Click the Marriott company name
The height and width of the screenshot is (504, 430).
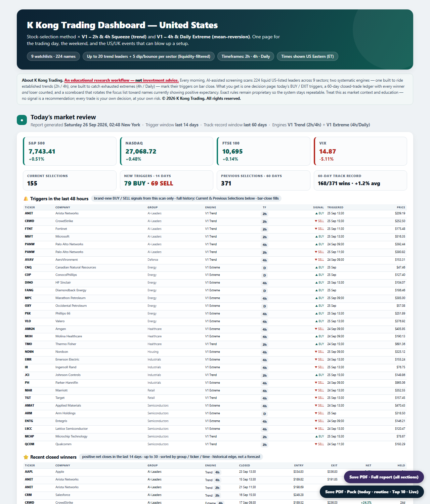[61, 390]
